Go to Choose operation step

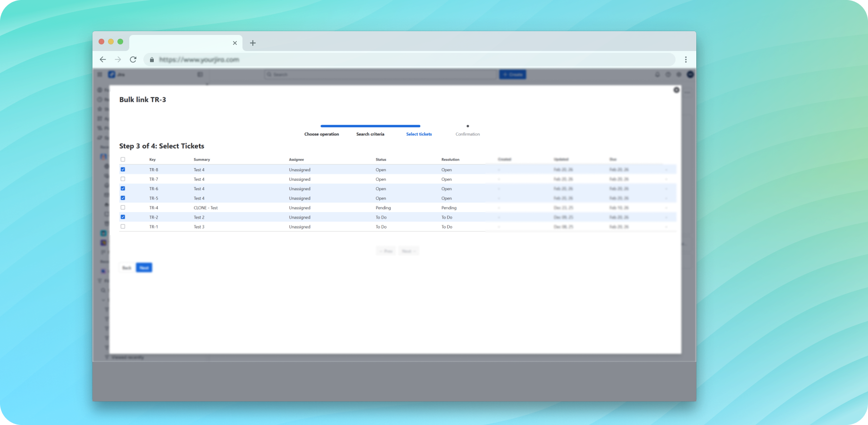[321, 134]
